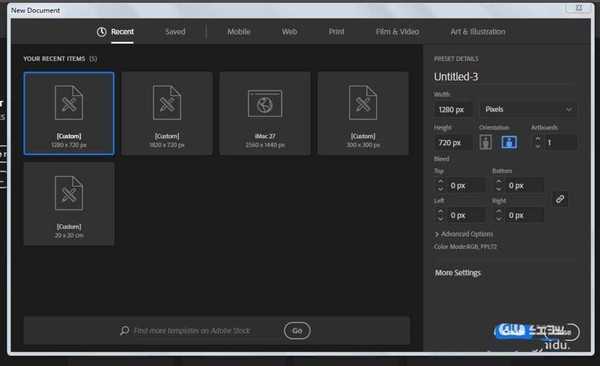Select portrait orientation icon

486,142
